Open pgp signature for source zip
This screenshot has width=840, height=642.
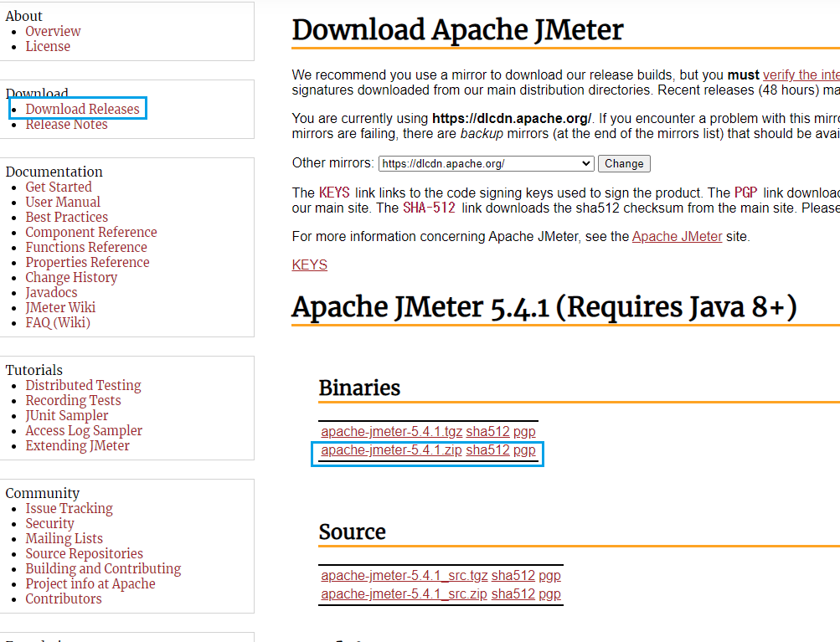pos(549,594)
